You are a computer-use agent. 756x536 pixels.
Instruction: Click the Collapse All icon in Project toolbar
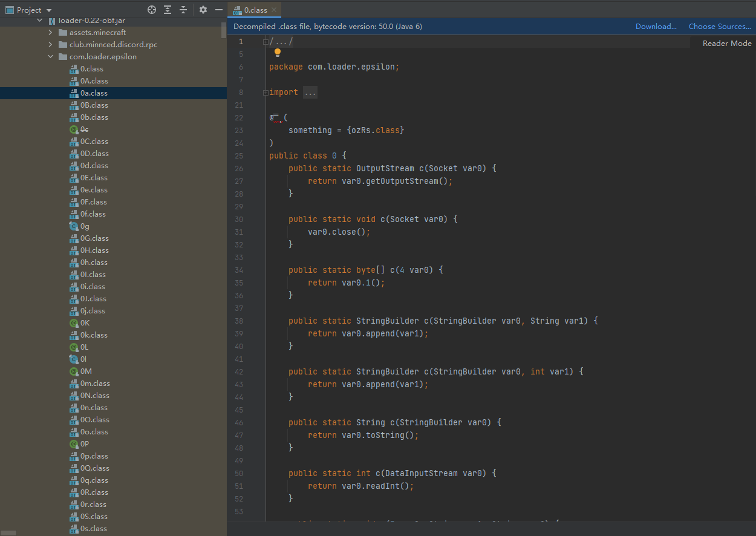[x=184, y=10]
